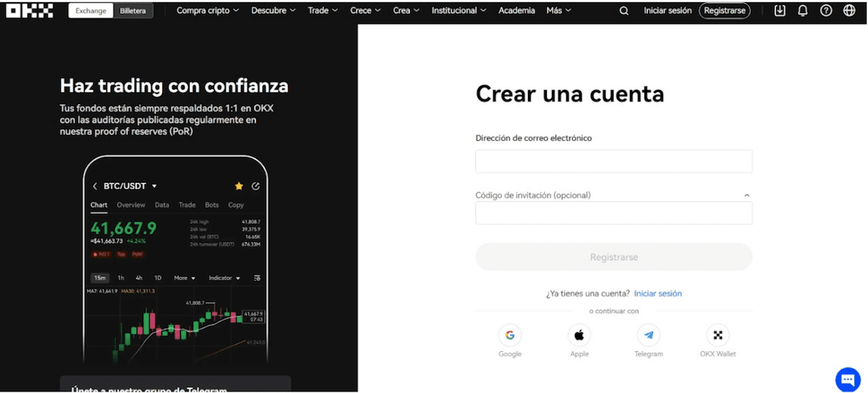Select the Bots tab in mockup
The width and height of the screenshot is (868, 393).
[x=212, y=205]
